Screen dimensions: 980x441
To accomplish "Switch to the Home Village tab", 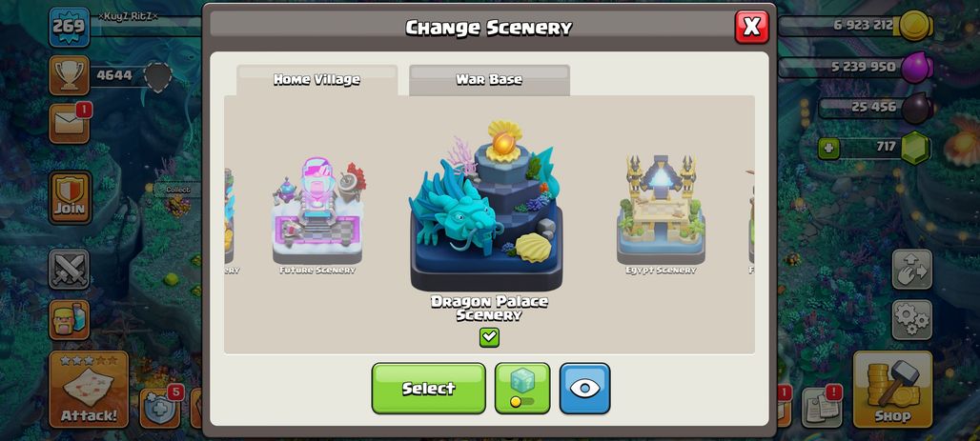I will click(316, 80).
